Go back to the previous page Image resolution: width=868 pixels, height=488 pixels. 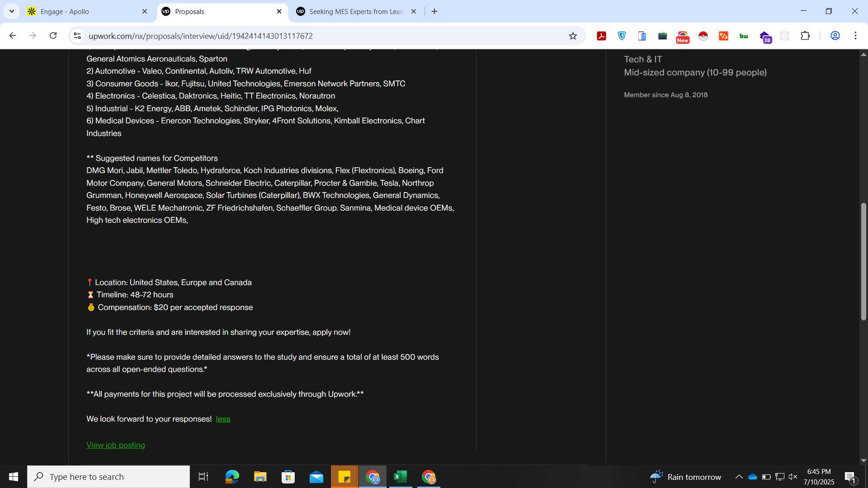click(x=13, y=36)
